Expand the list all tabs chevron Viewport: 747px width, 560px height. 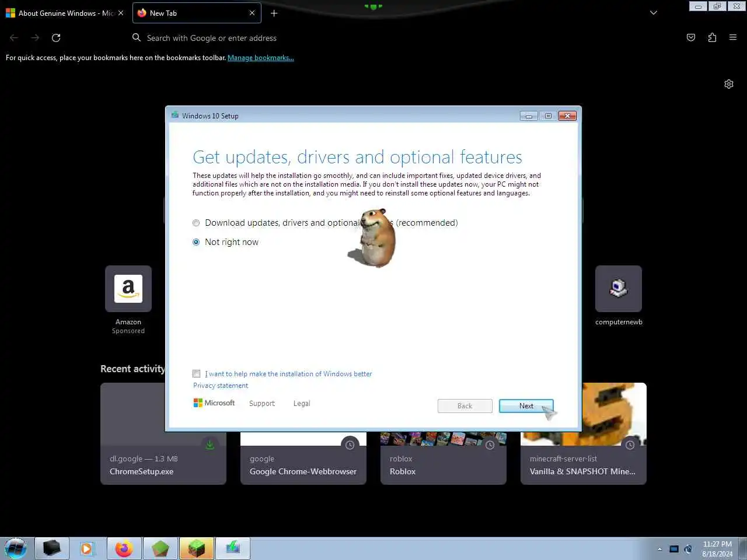tap(654, 13)
